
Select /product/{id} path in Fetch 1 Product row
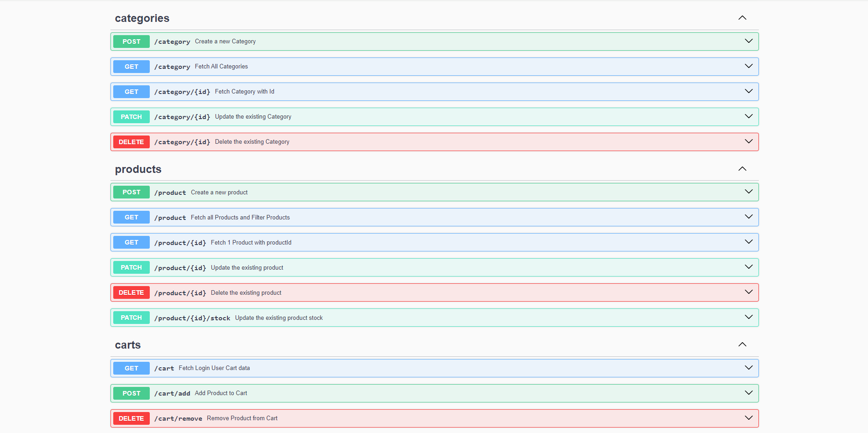point(180,243)
